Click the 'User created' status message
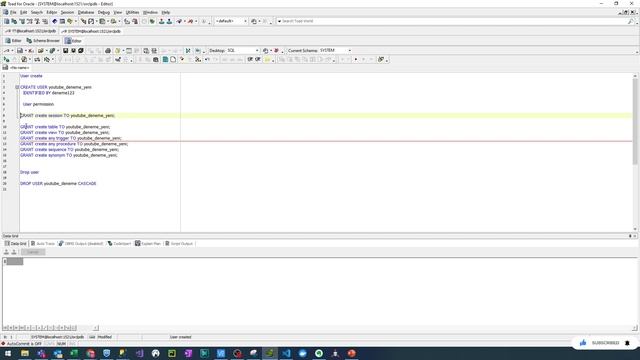640x360 pixels. point(180,337)
